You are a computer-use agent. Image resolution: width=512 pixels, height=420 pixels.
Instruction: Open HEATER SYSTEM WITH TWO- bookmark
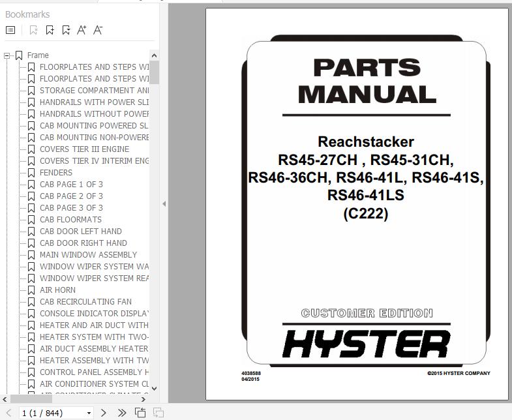[x=94, y=337]
